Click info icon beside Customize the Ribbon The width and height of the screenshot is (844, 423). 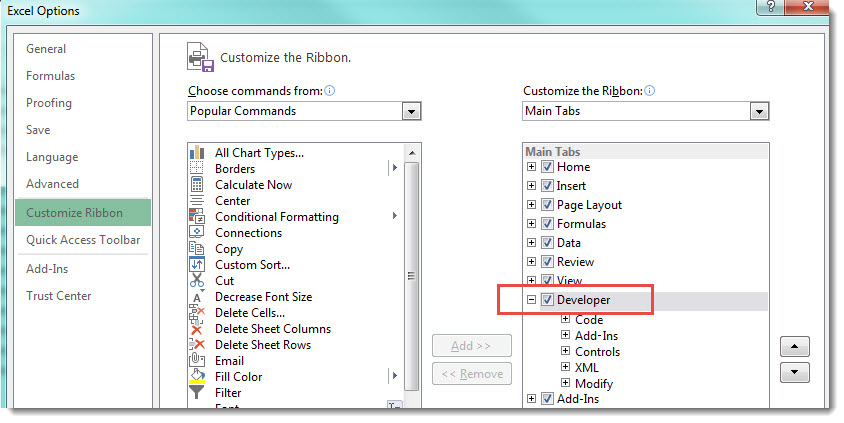tap(650, 90)
